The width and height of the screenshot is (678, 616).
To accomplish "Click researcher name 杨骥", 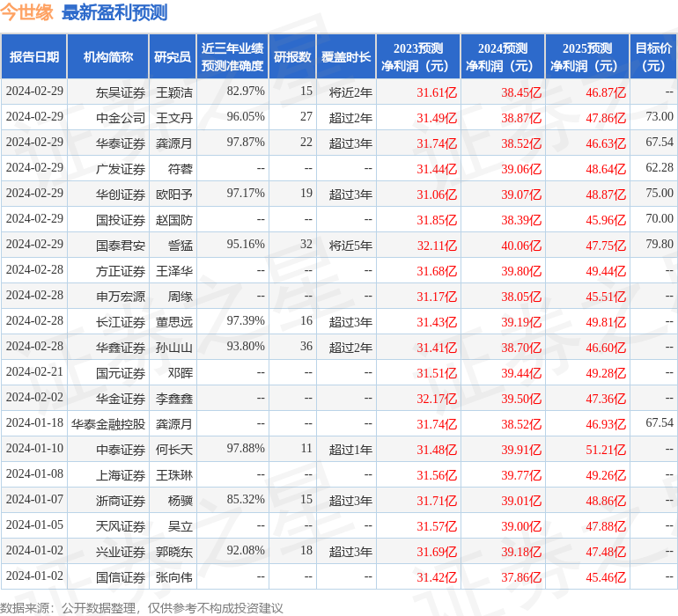I will pyautogui.click(x=181, y=501).
